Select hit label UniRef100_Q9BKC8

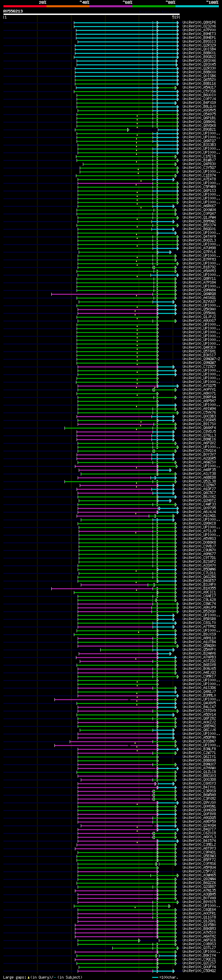click(x=199, y=523)
